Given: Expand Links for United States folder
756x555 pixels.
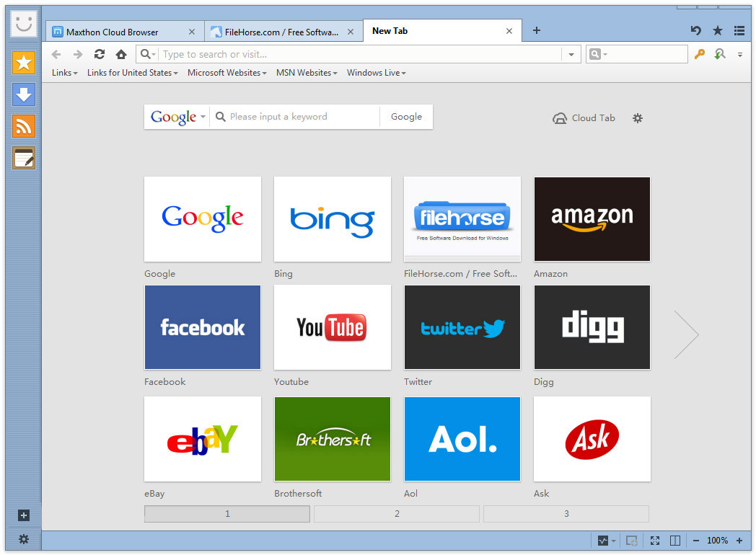Looking at the screenshot, I should (x=133, y=73).
